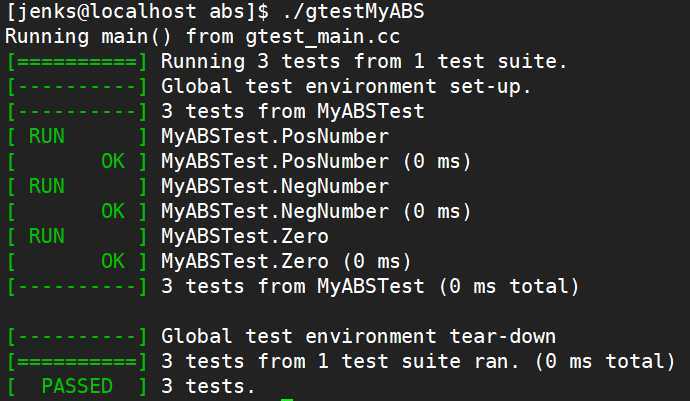Select the gtest_main.cc filename text

coord(323,37)
